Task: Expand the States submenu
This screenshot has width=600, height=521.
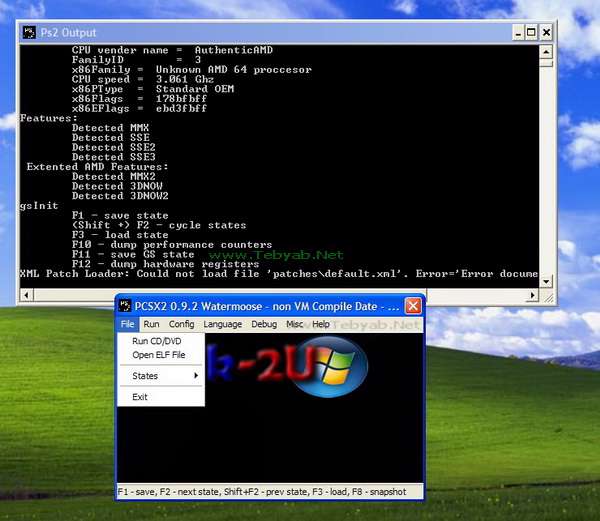Action: (161, 376)
